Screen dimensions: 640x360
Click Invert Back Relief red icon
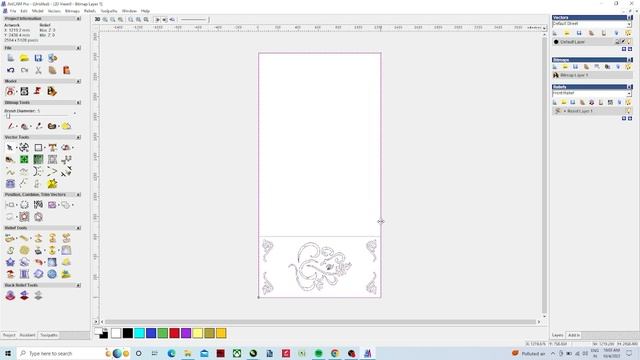(24, 296)
